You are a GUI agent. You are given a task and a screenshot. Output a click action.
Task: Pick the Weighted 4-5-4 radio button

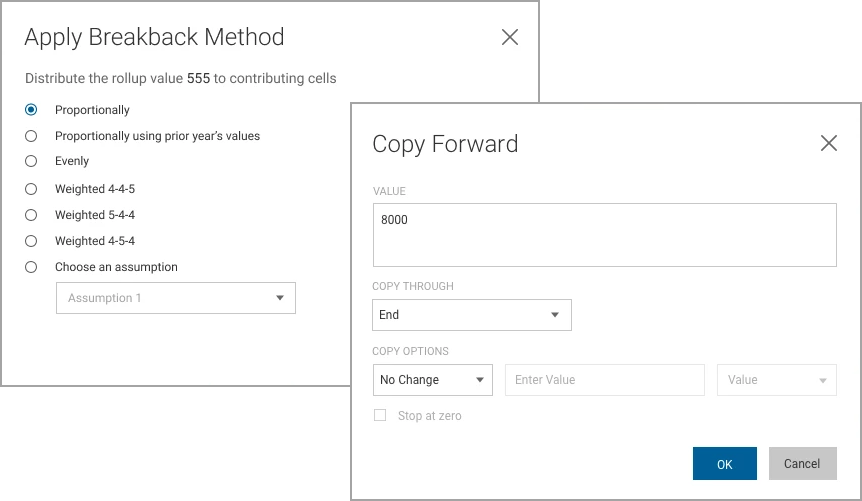point(31,241)
